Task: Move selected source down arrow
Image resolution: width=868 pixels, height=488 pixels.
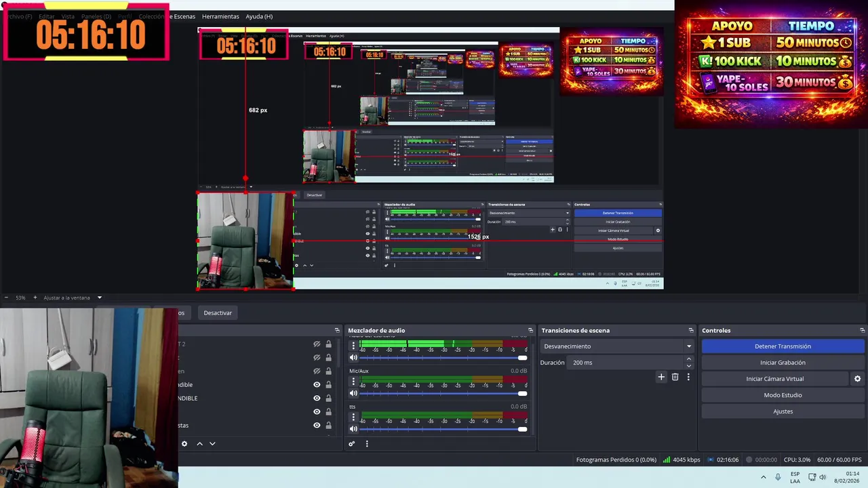Action: click(212, 444)
